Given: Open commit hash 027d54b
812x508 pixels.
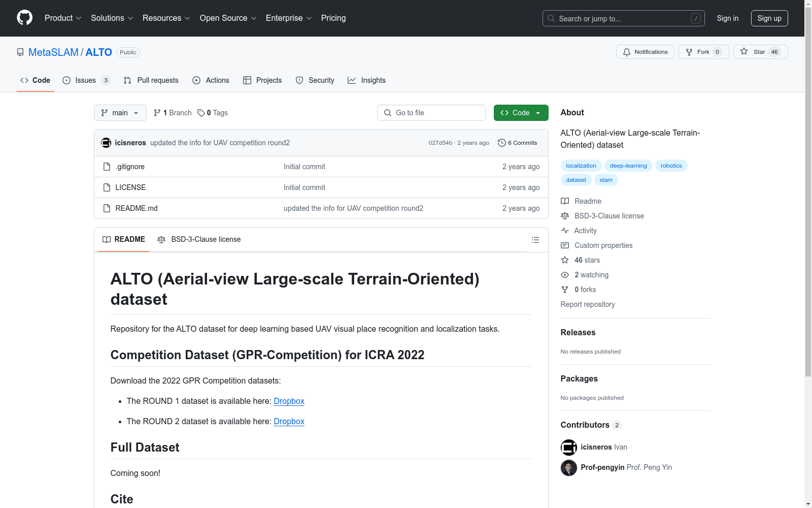Looking at the screenshot, I should pyautogui.click(x=440, y=143).
